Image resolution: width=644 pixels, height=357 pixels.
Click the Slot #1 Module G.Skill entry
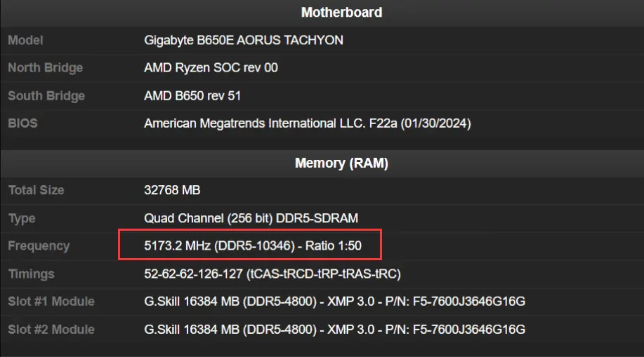click(x=334, y=302)
